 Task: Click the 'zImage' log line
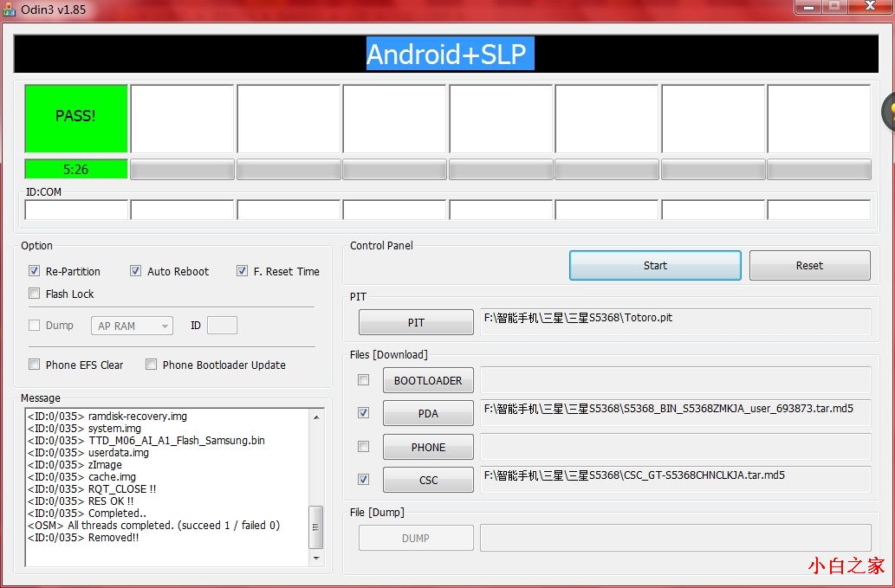click(x=75, y=465)
